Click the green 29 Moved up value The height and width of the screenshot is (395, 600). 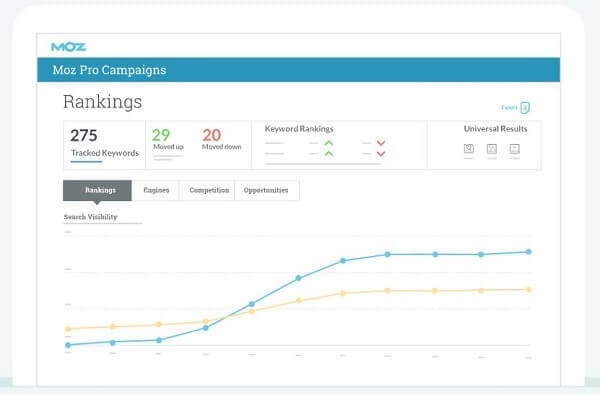click(x=161, y=135)
